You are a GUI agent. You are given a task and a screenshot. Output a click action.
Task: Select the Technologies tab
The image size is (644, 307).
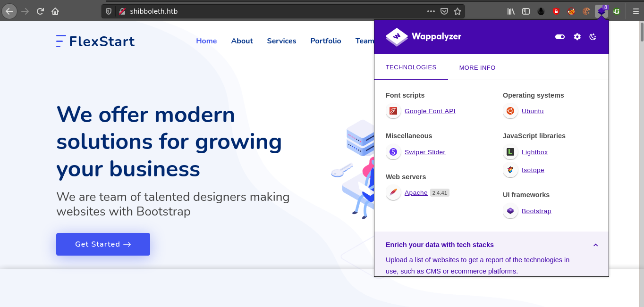[411, 67]
